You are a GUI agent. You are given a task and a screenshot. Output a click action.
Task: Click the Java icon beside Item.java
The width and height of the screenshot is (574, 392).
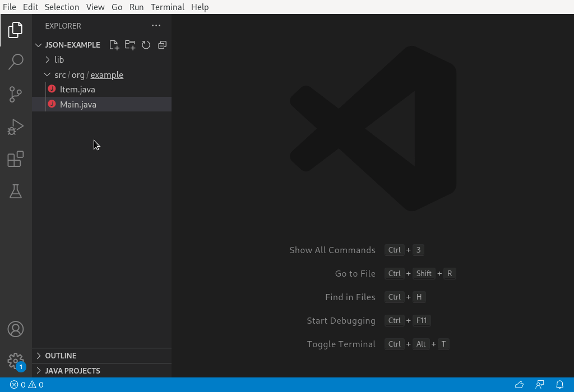(x=52, y=89)
